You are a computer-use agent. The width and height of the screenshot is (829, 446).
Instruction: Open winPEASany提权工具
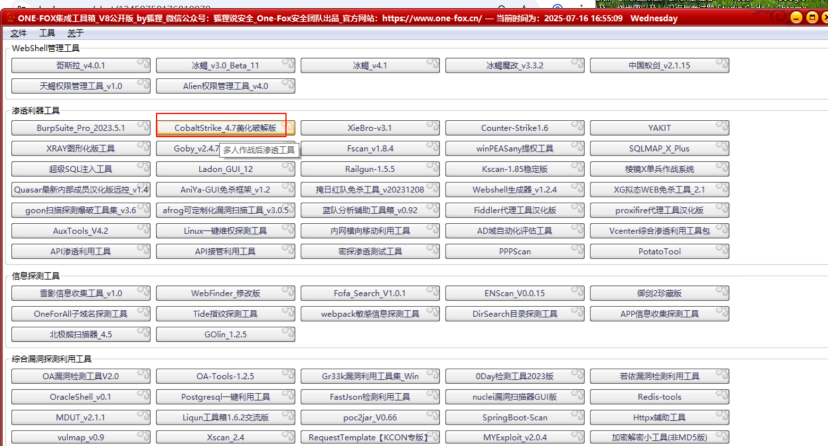(515, 148)
